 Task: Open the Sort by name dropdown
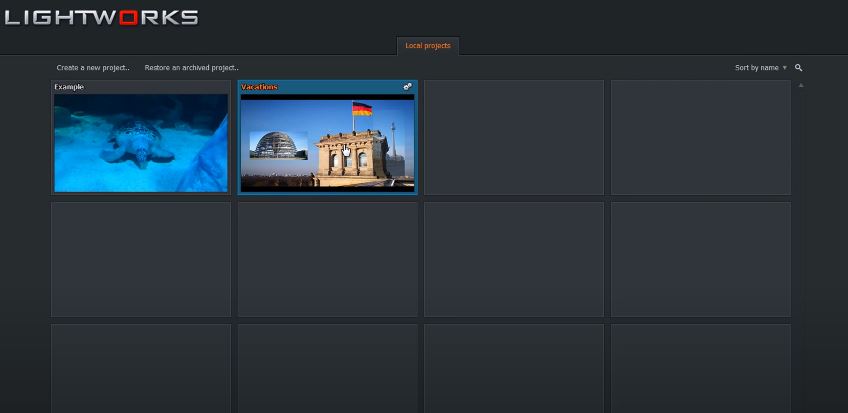(761, 68)
